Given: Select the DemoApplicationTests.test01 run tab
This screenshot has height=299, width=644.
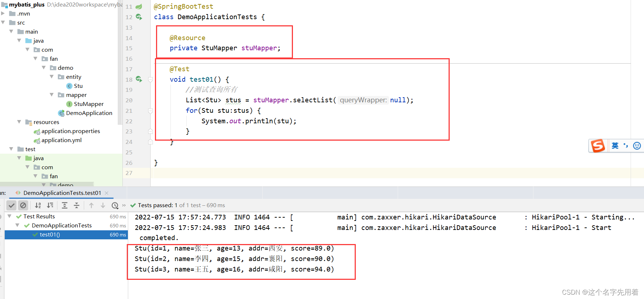Looking at the screenshot, I should [62, 193].
